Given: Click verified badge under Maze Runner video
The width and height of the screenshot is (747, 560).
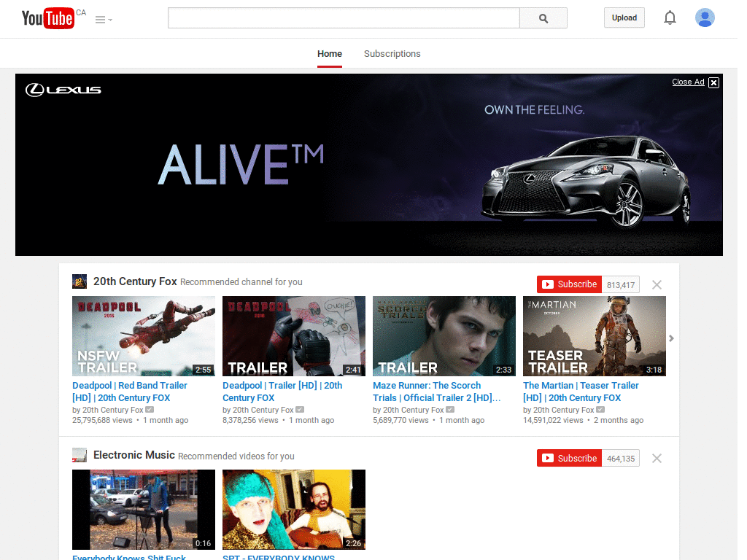Looking at the screenshot, I should [450, 410].
